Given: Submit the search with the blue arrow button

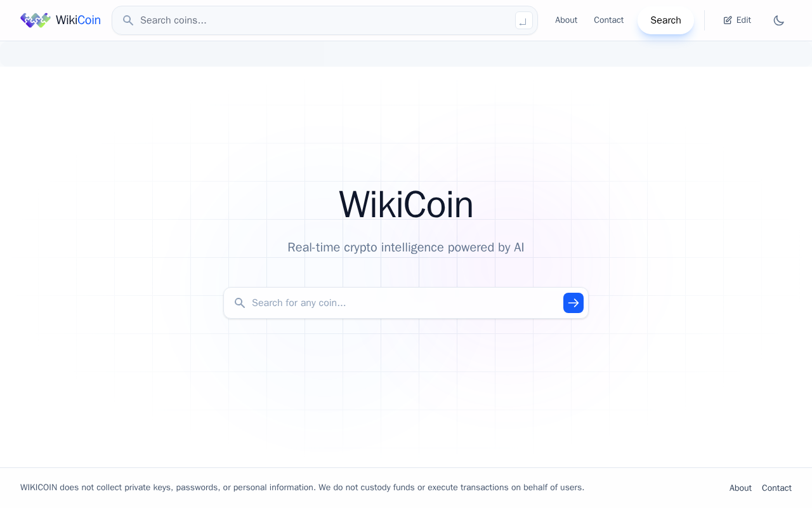Looking at the screenshot, I should 573,303.
